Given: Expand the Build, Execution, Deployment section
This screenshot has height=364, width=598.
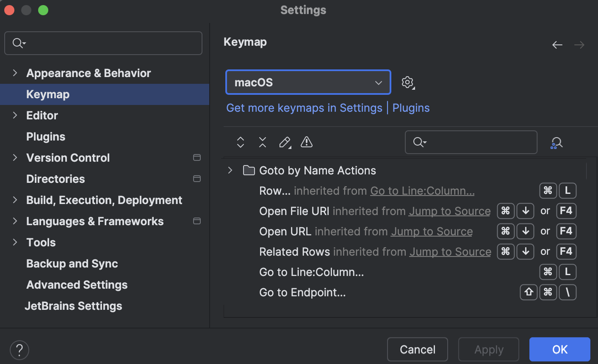Looking at the screenshot, I should click(x=15, y=200).
